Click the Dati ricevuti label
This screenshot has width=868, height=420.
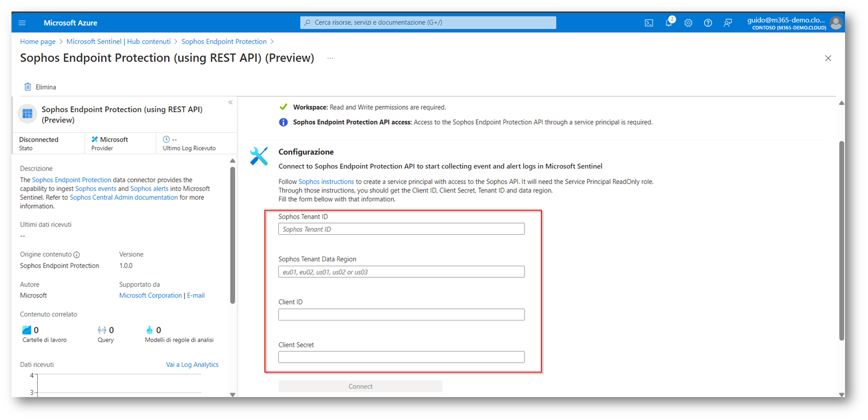[x=37, y=365]
